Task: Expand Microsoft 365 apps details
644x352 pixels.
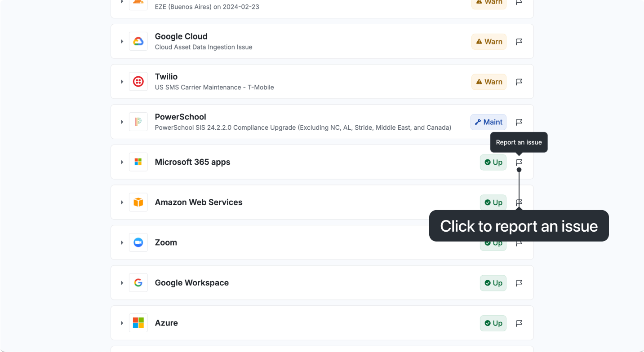Action: coord(122,162)
